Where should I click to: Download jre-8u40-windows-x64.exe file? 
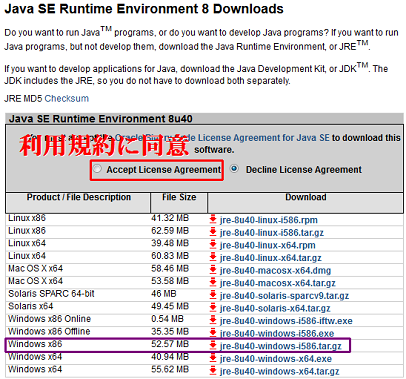point(276,359)
